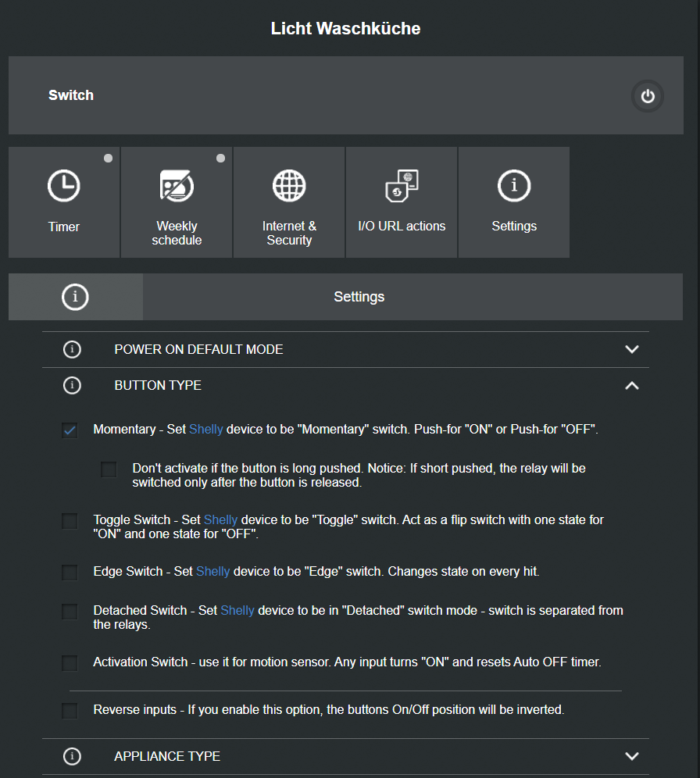Click the Settings info icon tile

point(514,186)
